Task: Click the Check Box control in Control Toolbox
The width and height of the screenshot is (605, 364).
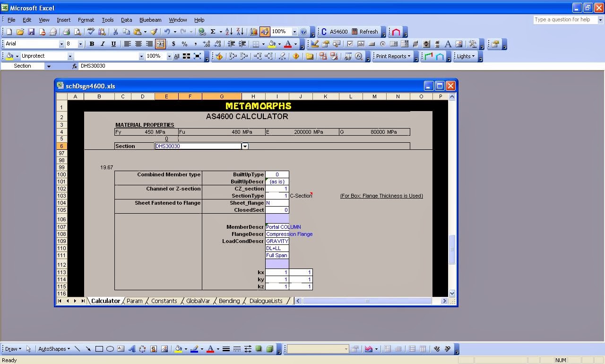Action: pyautogui.click(x=350, y=44)
